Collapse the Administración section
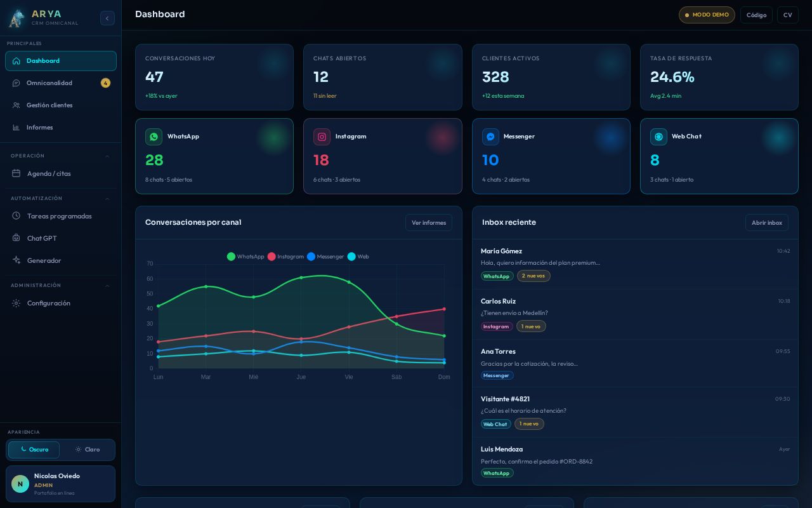Viewport: 812px width, 508px height. (60, 285)
